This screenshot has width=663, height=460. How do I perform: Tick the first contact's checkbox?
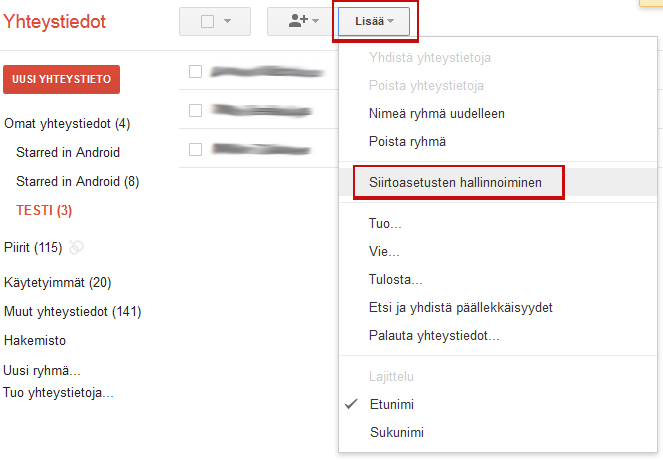tap(196, 71)
